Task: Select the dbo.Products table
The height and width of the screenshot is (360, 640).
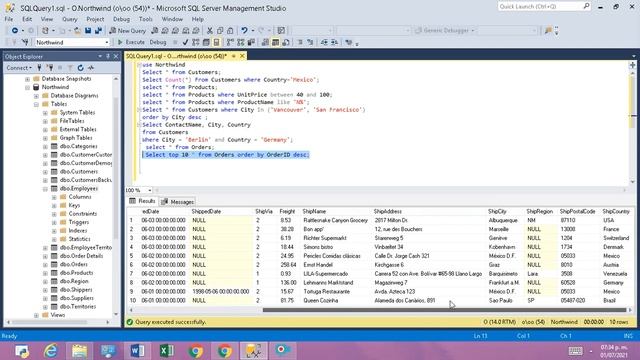Action: (x=76, y=273)
